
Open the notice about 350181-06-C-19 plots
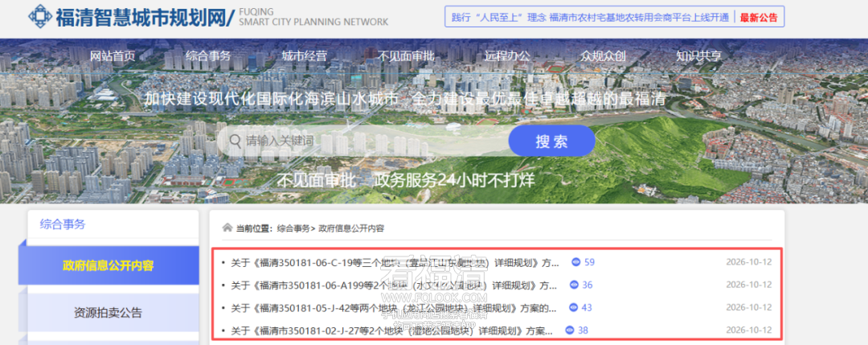pos(395,262)
